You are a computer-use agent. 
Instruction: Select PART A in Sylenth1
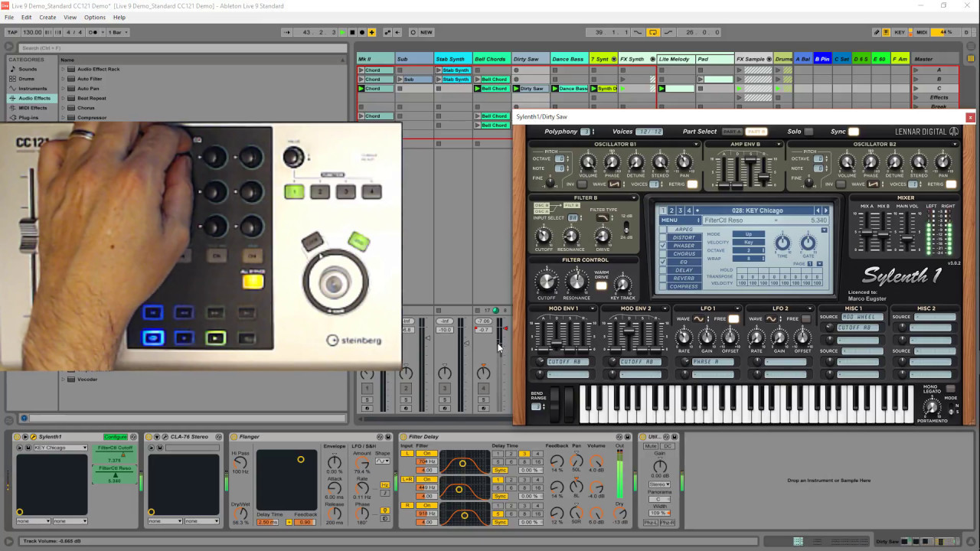[732, 132]
